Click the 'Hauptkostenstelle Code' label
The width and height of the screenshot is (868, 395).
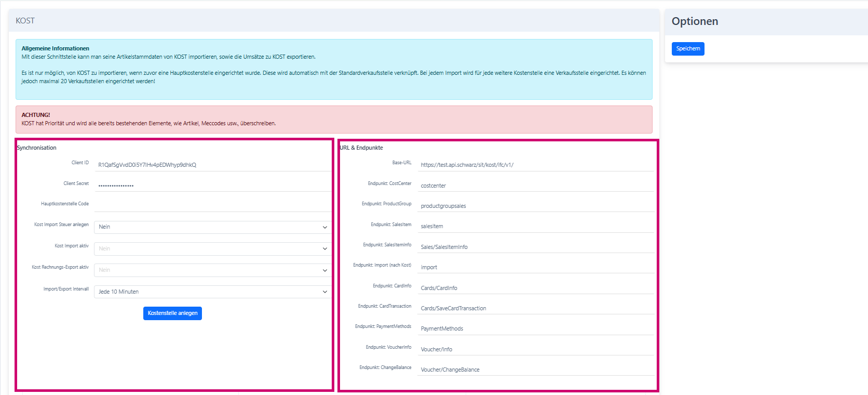pos(65,204)
